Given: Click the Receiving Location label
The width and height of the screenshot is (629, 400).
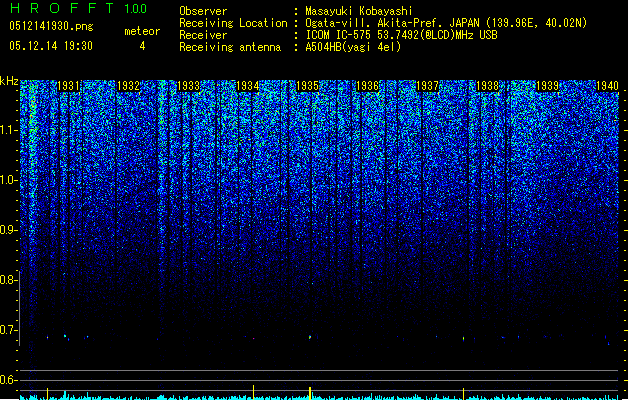Looking at the screenshot, I should pyautogui.click(x=233, y=23).
